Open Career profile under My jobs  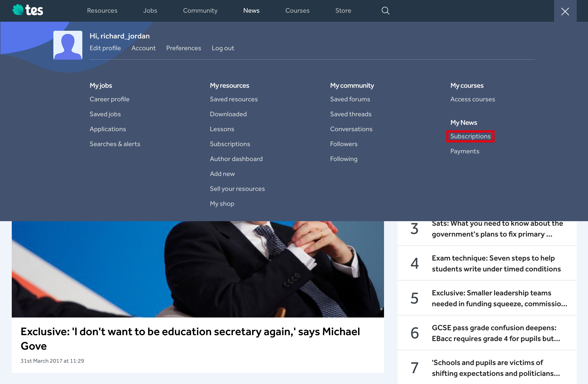(109, 99)
